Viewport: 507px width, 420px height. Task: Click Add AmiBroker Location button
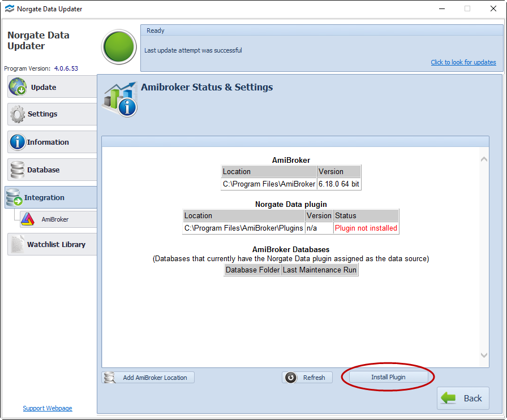pos(148,378)
